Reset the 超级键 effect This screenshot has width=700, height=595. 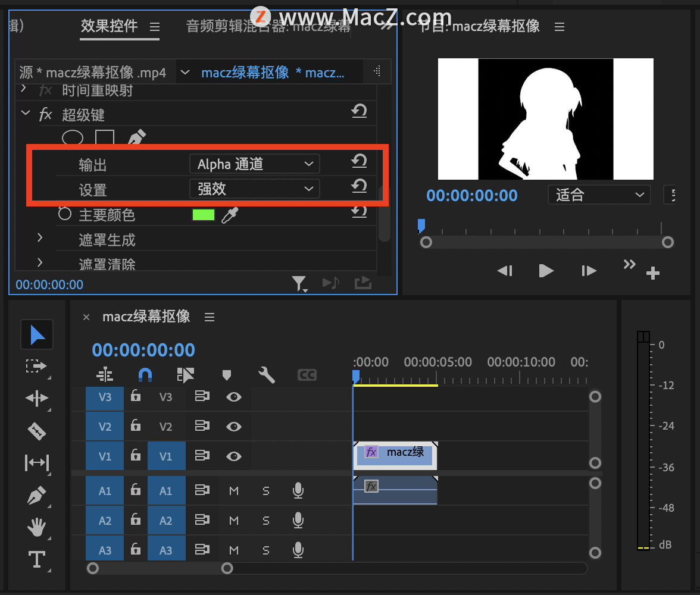point(359,111)
